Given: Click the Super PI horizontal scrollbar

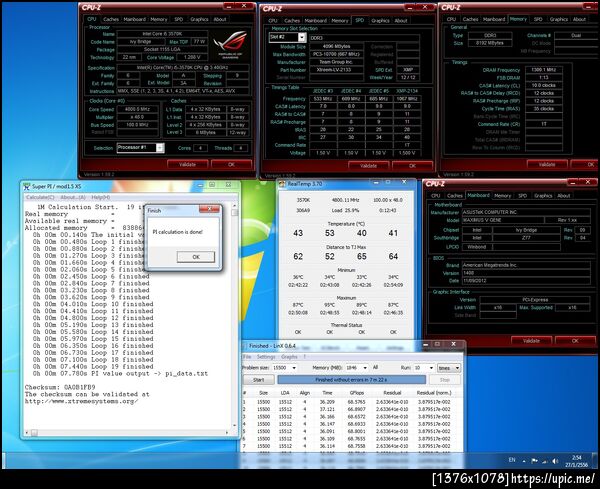Looking at the screenshot, I should pos(127,432).
